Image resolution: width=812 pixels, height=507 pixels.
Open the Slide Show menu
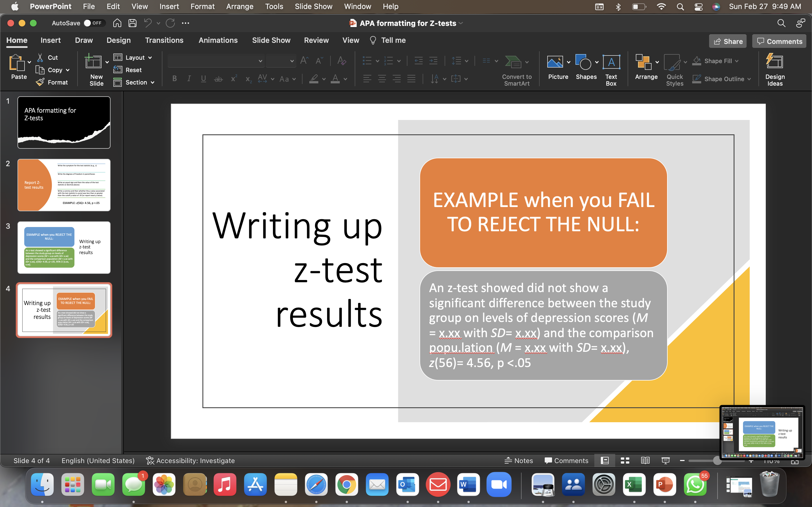313,6
